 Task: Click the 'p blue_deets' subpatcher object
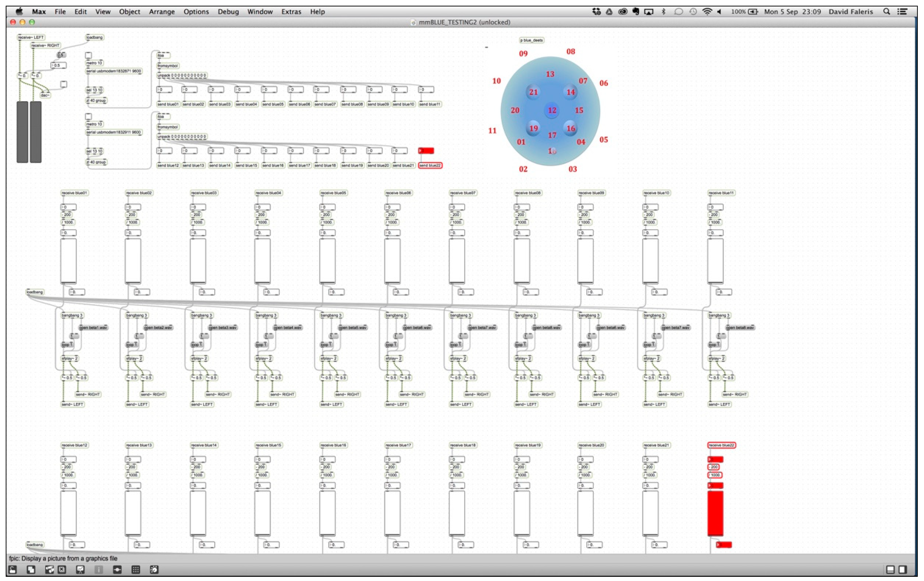[532, 40]
